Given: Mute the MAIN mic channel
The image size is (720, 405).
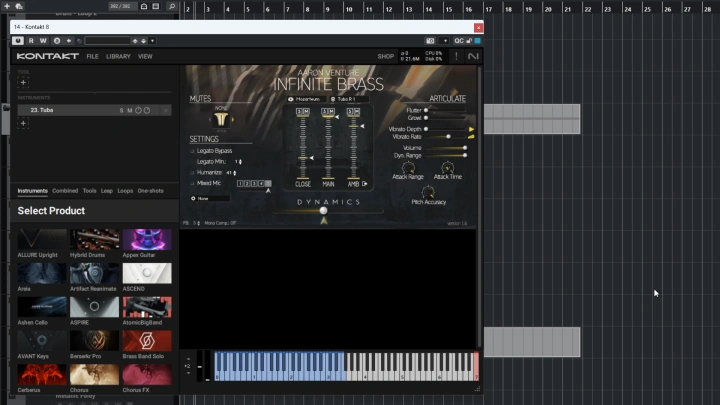Looking at the screenshot, I should (332, 112).
